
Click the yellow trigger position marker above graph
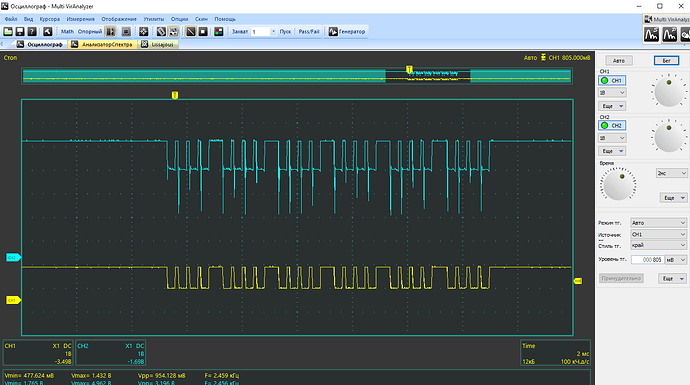click(175, 95)
